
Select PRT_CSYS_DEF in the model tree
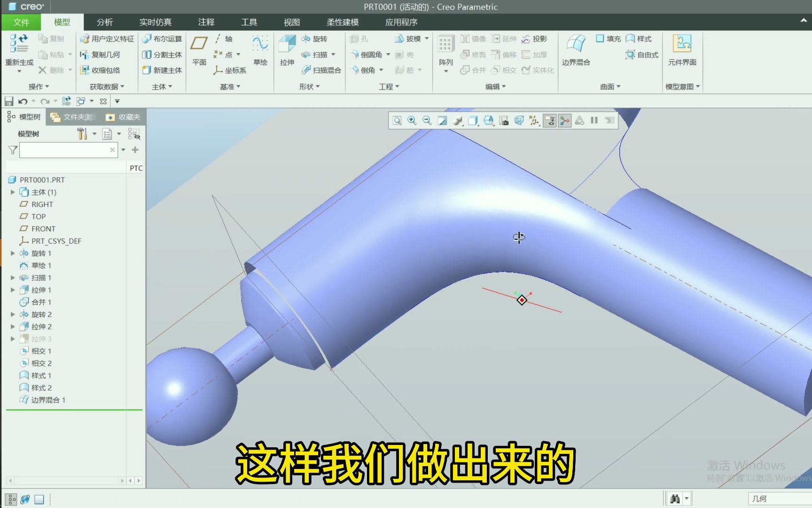[x=50, y=241]
